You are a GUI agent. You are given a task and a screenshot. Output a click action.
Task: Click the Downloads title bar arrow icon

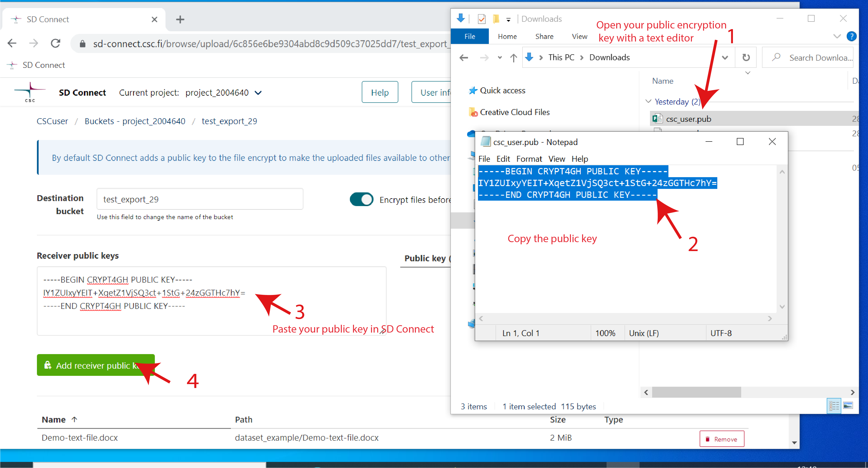click(461, 18)
